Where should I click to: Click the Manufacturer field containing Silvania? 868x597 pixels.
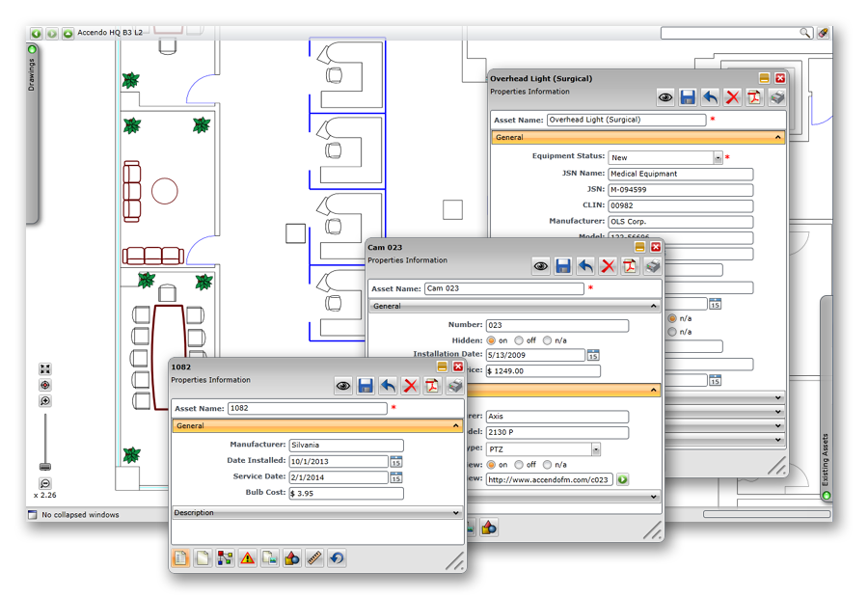click(346, 445)
